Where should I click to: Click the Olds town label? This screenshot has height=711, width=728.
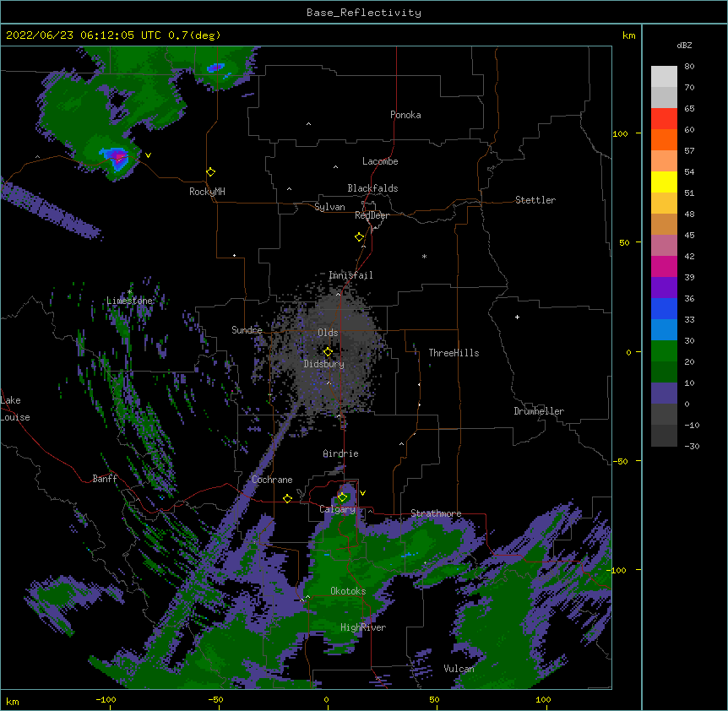(x=328, y=333)
